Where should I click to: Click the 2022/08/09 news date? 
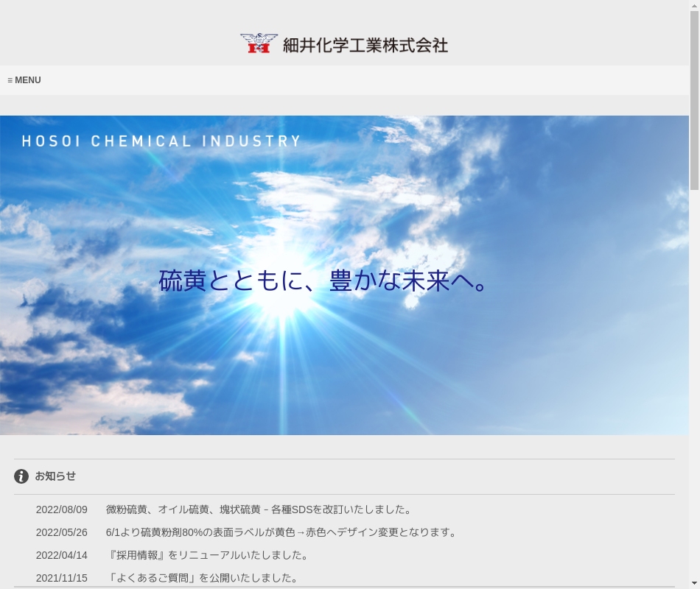click(62, 509)
